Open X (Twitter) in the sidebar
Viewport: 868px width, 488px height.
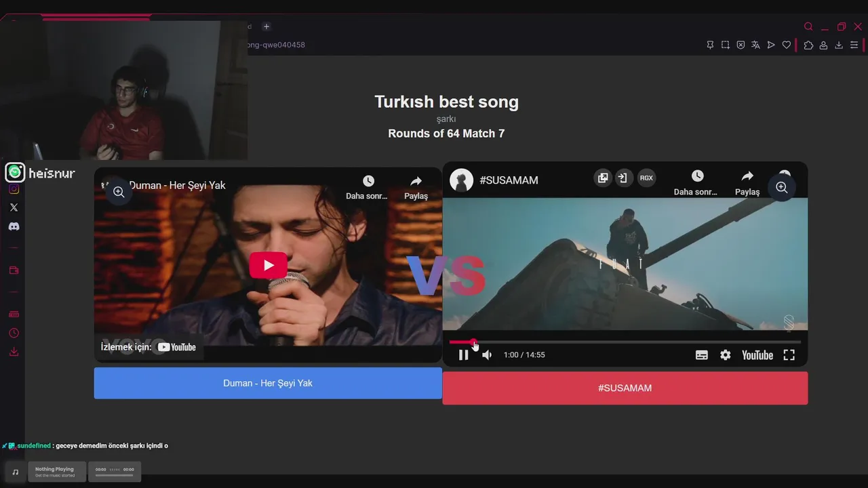[14, 207]
